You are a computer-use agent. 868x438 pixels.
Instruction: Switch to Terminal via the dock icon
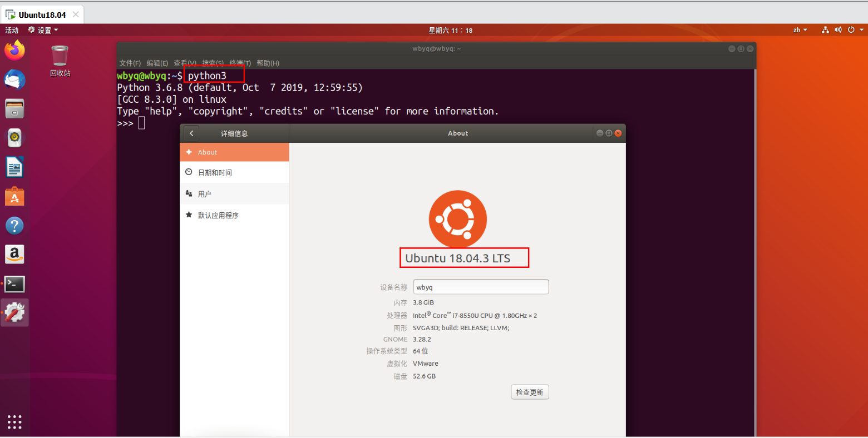[14, 284]
